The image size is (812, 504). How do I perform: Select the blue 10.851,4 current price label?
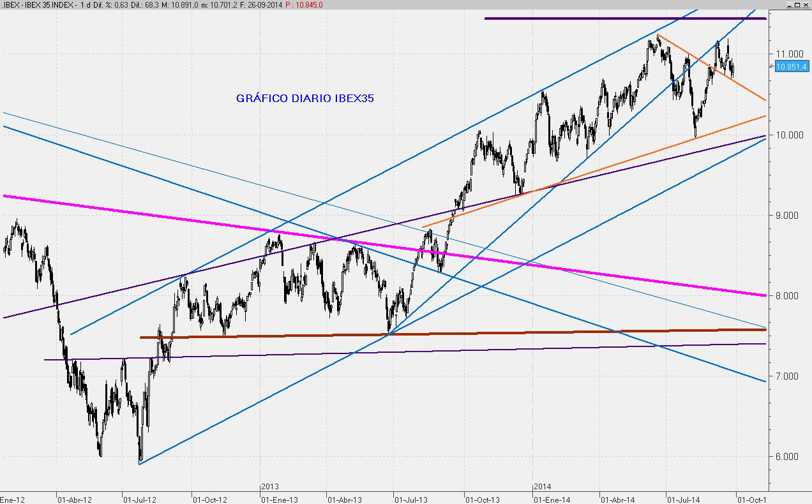point(792,66)
